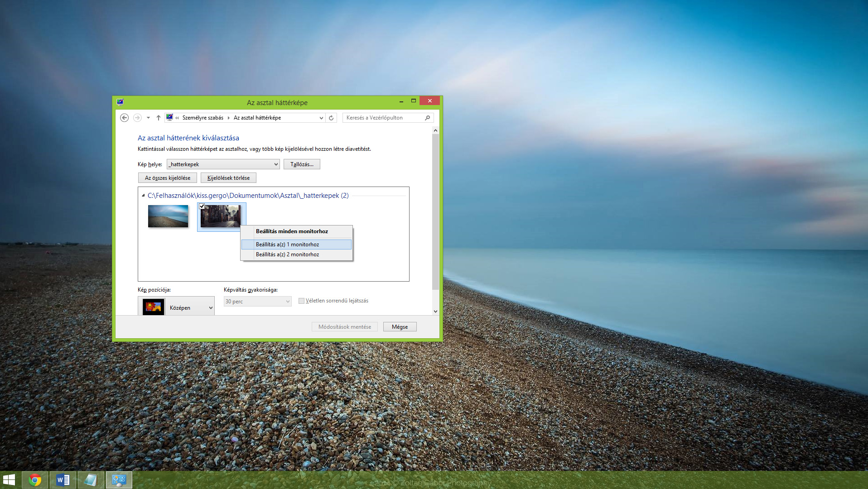The width and height of the screenshot is (868, 489).
Task: Collapse the _hatterkepek folder group
Action: (x=143, y=196)
